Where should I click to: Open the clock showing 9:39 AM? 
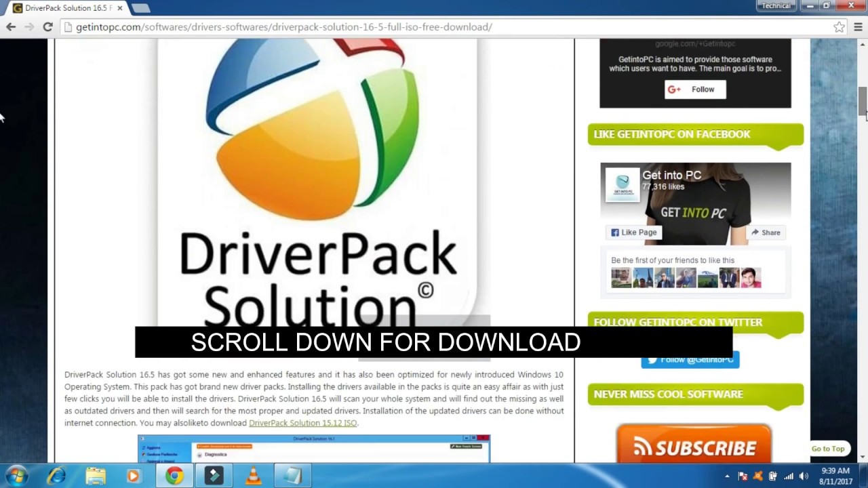pyautogui.click(x=835, y=476)
